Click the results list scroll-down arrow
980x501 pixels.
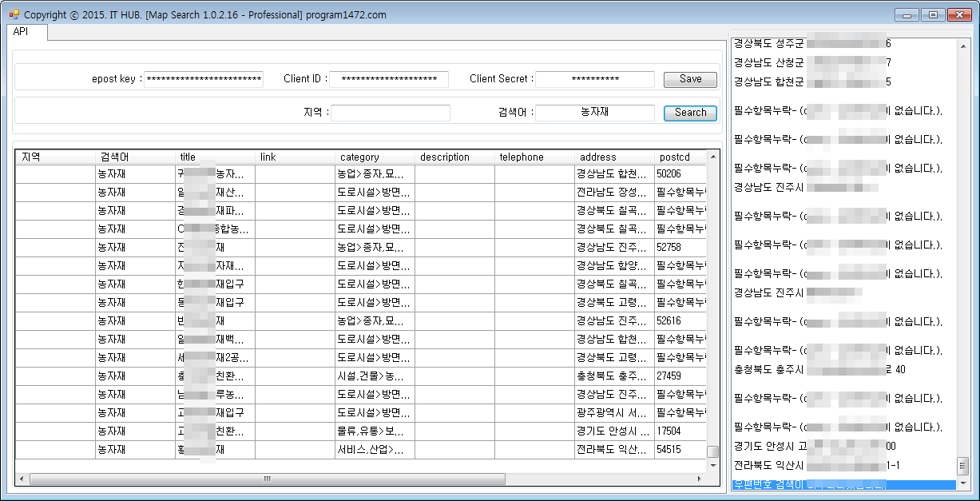click(x=962, y=483)
